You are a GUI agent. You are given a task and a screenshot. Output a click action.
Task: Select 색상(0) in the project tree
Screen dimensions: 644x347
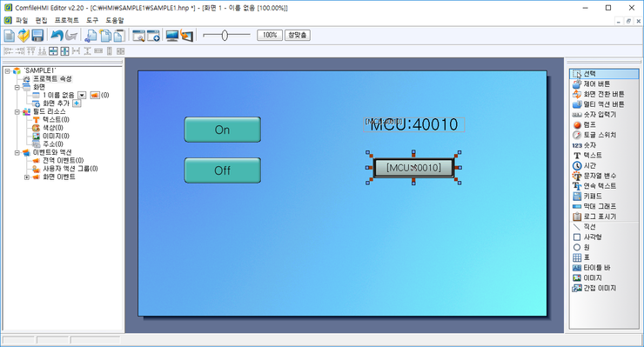[x=53, y=128]
